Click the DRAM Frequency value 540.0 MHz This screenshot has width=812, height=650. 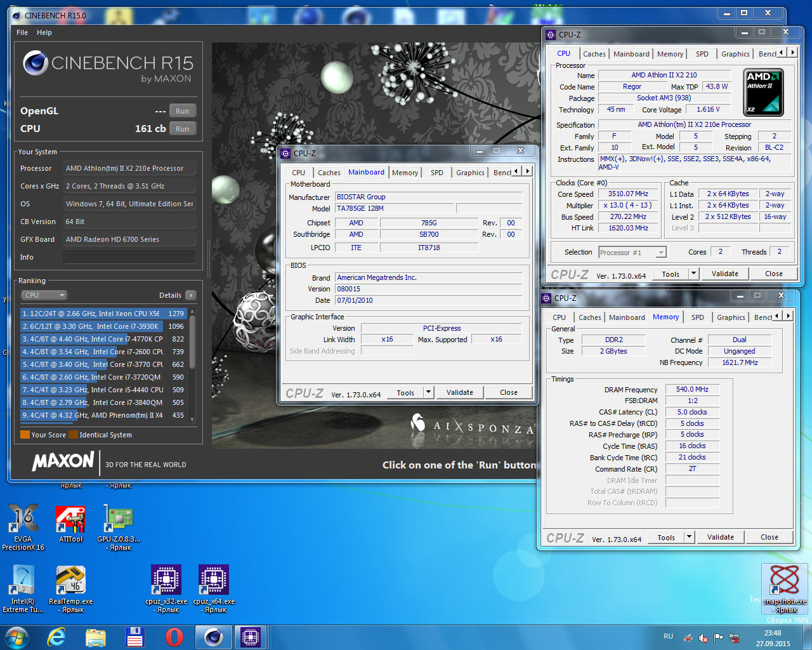pyautogui.click(x=692, y=389)
